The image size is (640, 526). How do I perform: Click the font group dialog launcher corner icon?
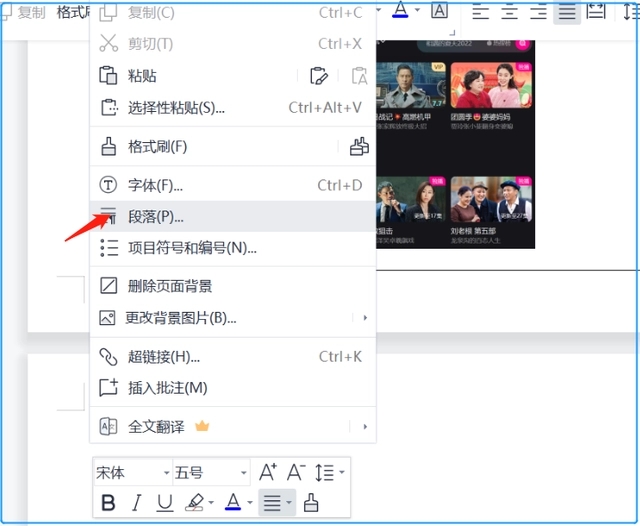[x=452, y=33]
